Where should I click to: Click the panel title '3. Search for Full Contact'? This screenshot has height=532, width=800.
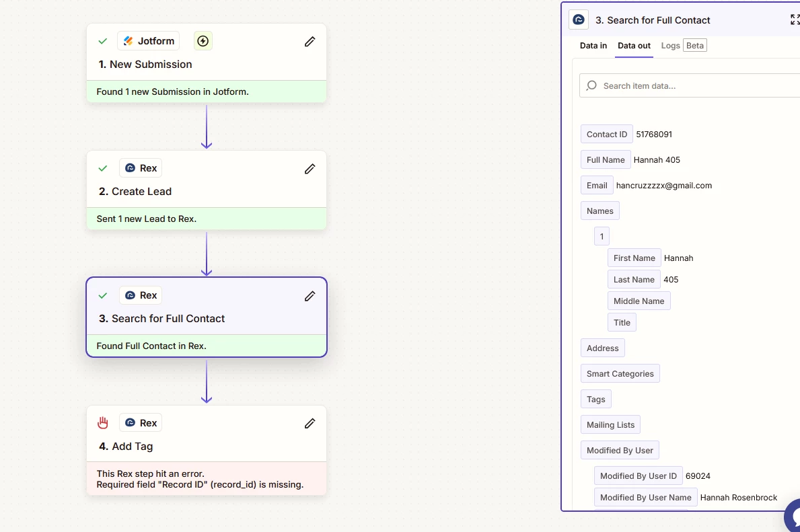(x=653, y=20)
